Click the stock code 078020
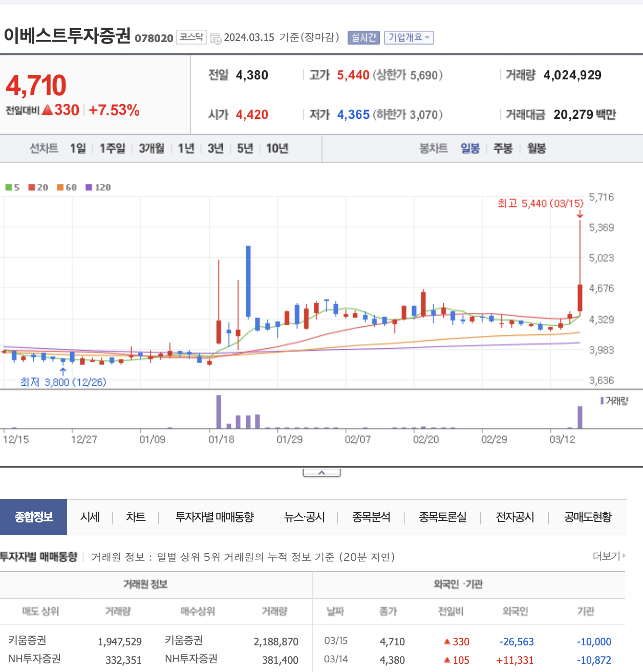Screen dimensions: 643x672 154,38
